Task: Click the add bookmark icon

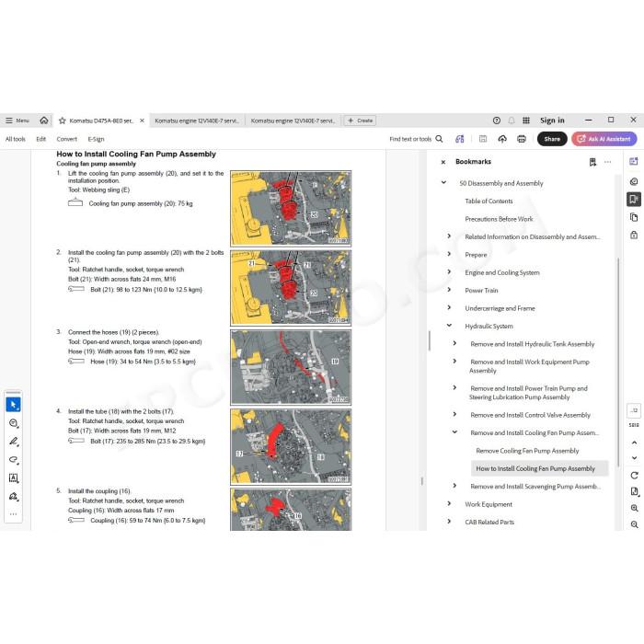Action: [592, 162]
